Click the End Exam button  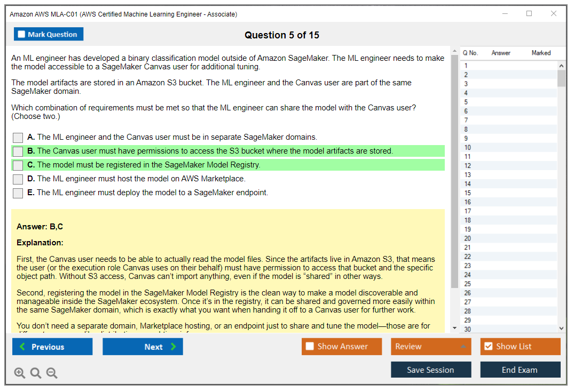520,370
